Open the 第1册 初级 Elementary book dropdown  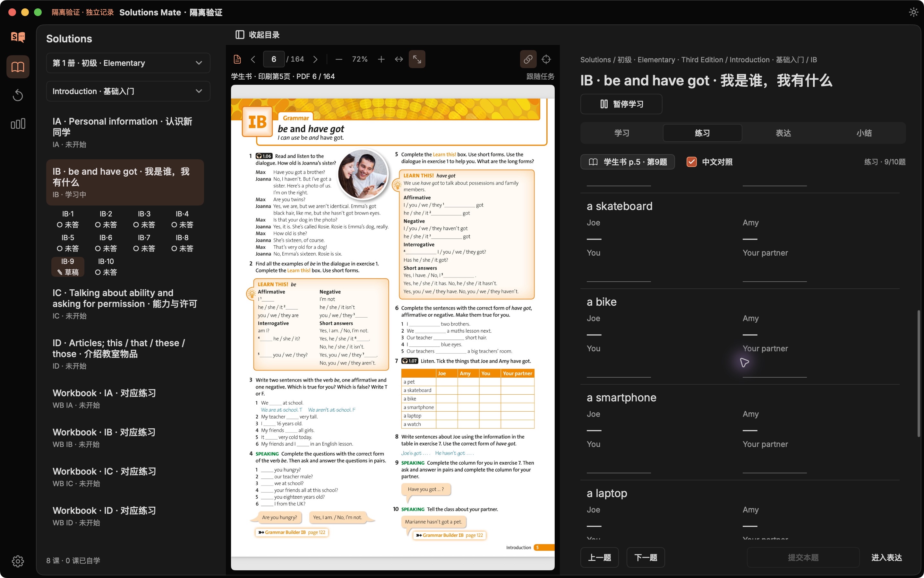point(128,63)
